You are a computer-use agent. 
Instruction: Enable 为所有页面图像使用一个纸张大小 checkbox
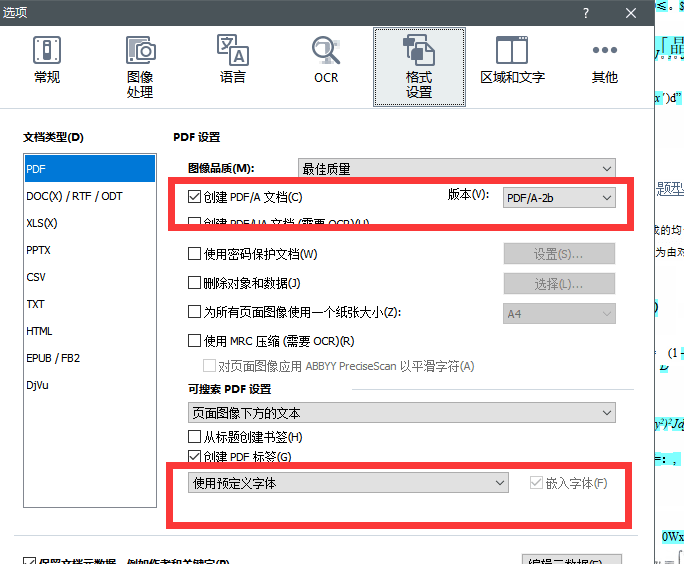point(194,312)
